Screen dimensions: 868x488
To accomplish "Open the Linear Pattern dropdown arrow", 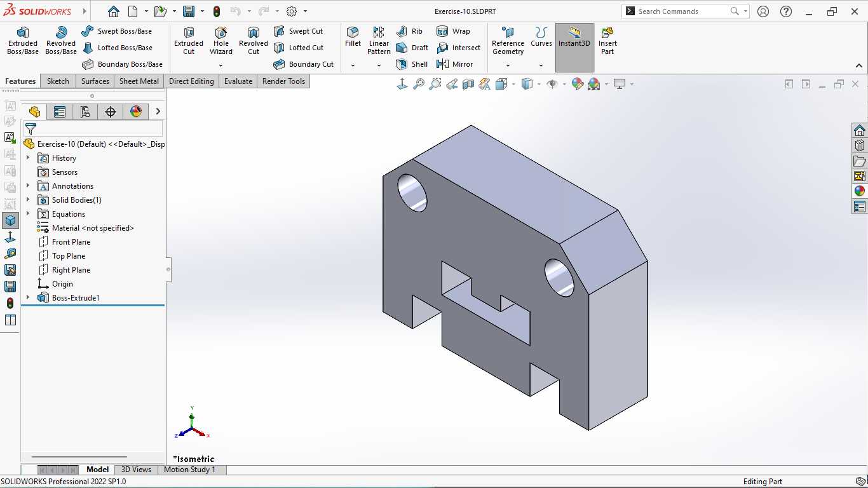I will (x=379, y=65).
